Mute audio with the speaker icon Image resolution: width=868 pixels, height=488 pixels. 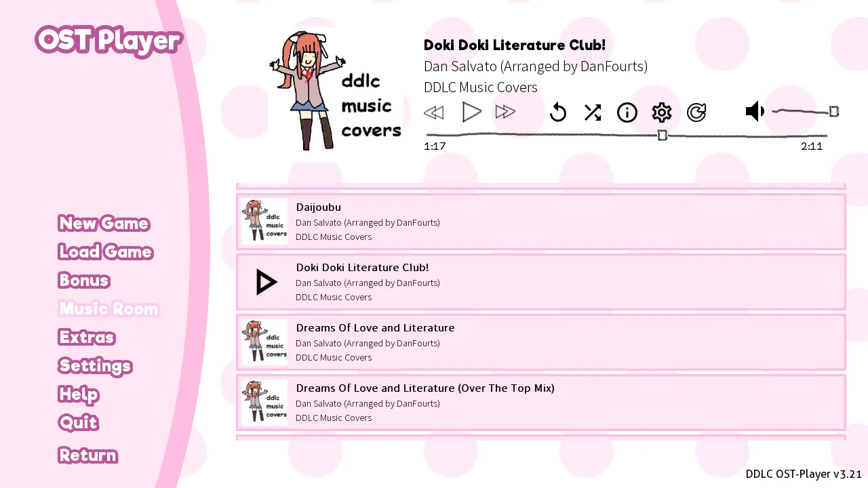point(755,112)
